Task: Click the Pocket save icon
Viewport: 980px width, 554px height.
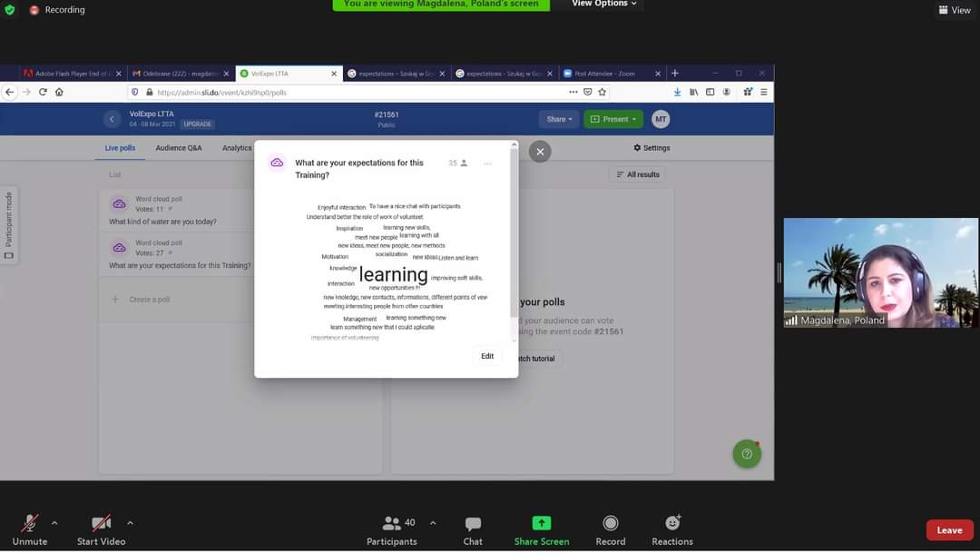Action: (587, 92)
